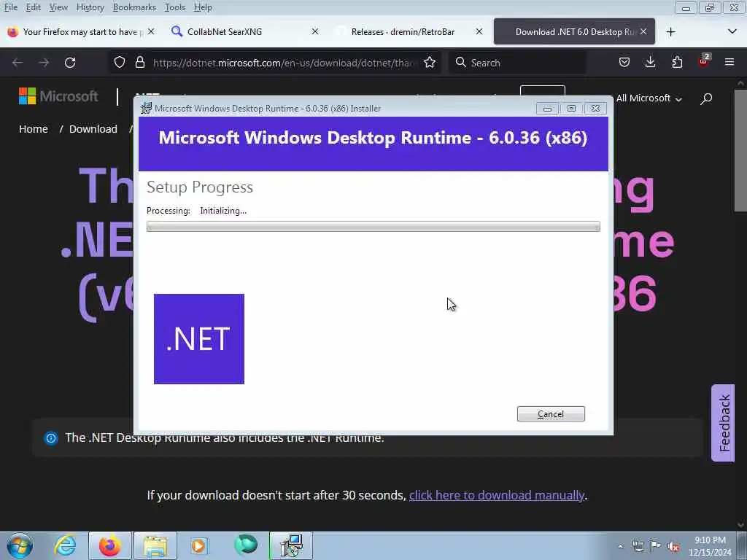Click the dotnet.microsoft.com URL bar
Image resolution: width=747 pixels, height=560 pixels.
(x=284, y=63)
